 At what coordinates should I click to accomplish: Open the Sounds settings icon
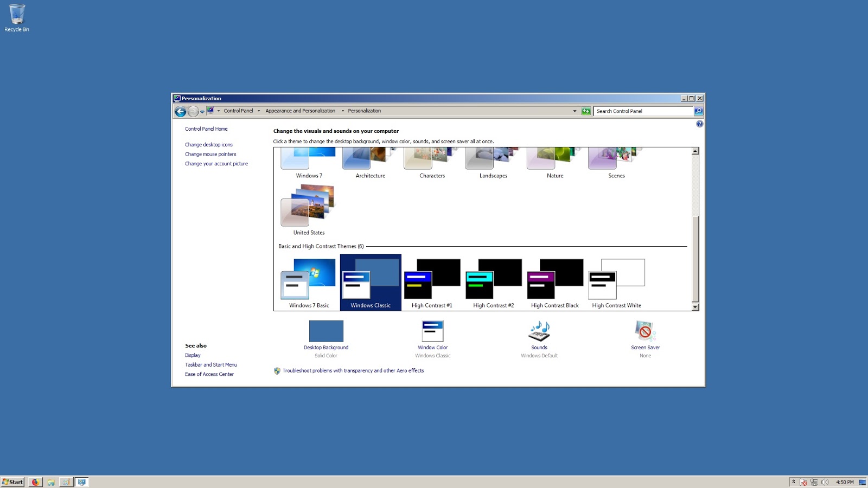click(x=539, y=331)
